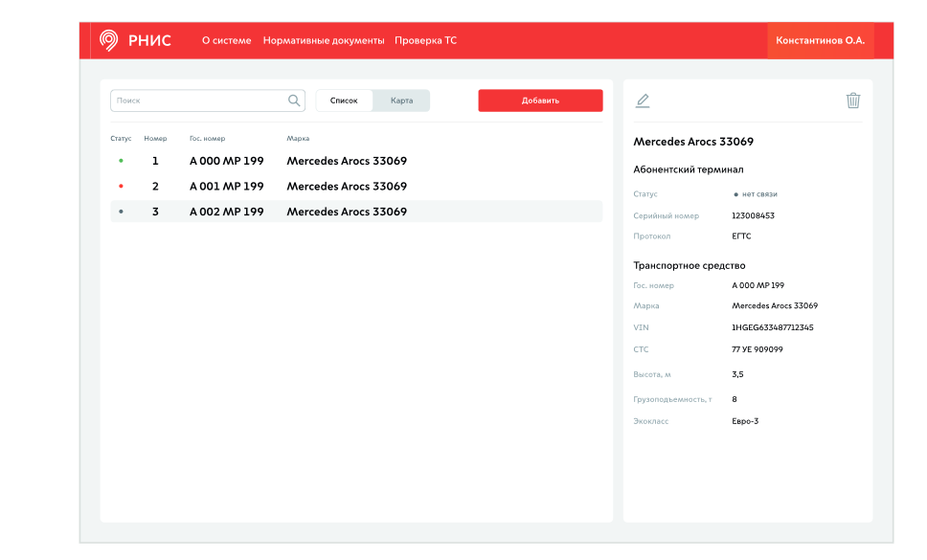The width and height of the screenshot is (927, 560).
Task: Open the О системе menu
Action: tap(226, 41)
